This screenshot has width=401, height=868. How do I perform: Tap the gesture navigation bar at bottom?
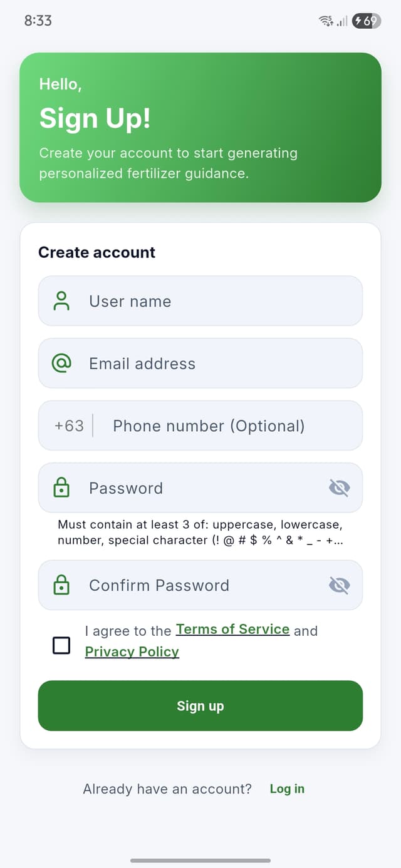pyautogui.click(x=200, y=859)
